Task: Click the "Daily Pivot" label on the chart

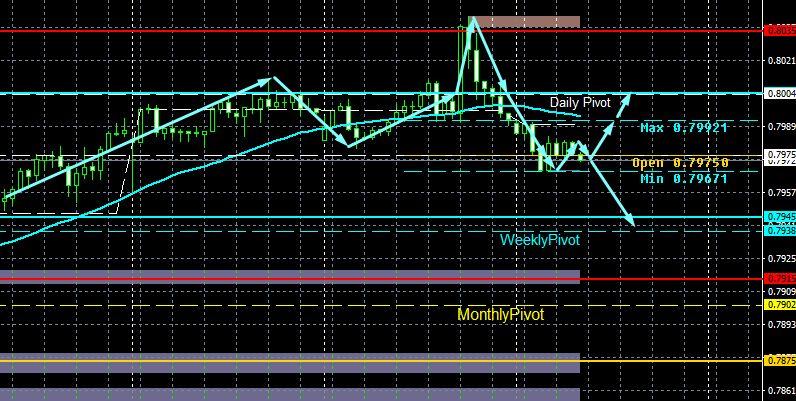Action: click(x=580, y=103)
